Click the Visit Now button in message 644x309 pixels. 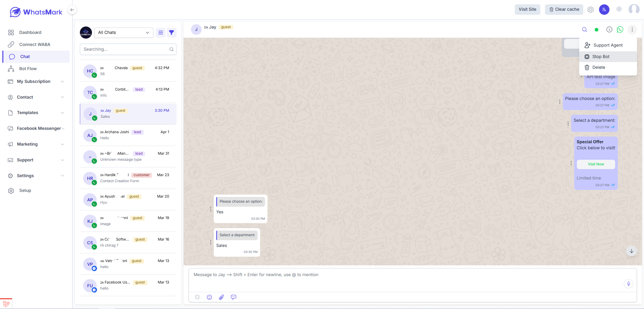[596, 164]
